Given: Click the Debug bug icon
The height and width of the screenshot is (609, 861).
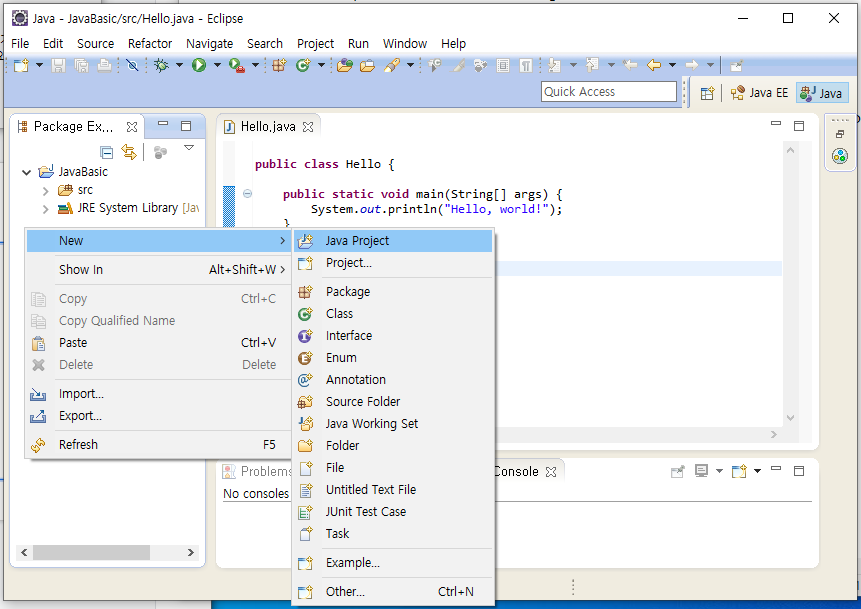Looking at the screenshot, I should [x=161, y=65].
